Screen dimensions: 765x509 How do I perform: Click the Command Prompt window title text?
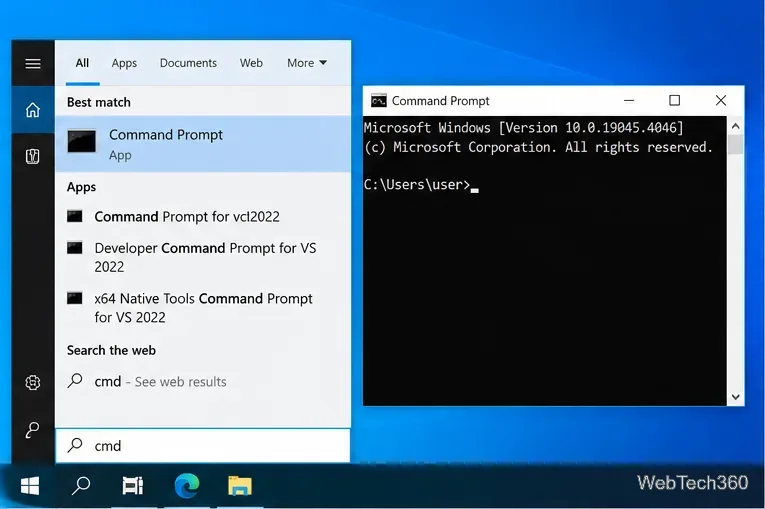(x=440, y=101)
